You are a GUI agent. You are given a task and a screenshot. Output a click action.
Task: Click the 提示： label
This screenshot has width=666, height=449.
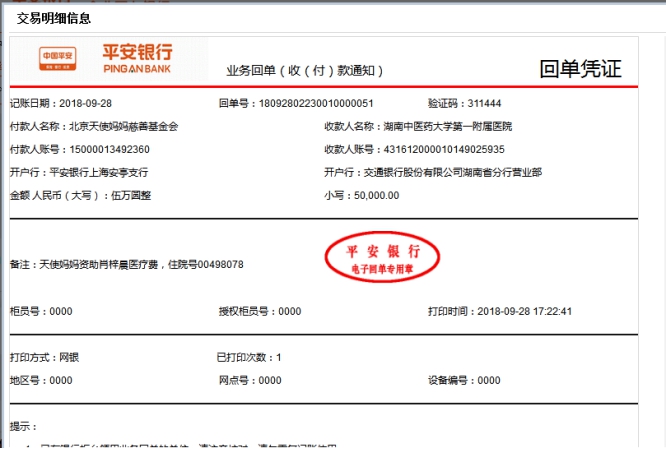tap(23, 426)
